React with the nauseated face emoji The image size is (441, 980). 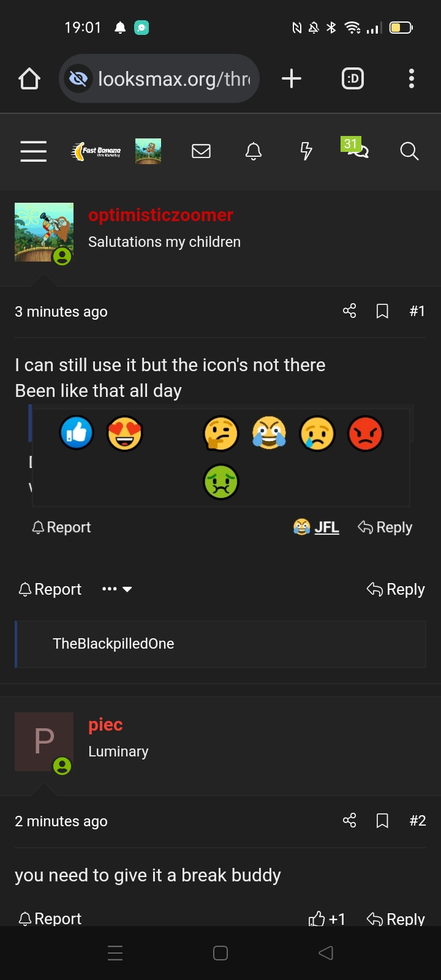[221, 482]
